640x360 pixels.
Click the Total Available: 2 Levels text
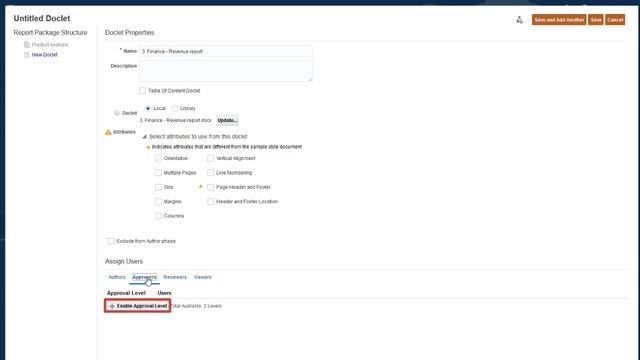click(x=196, y=306)
